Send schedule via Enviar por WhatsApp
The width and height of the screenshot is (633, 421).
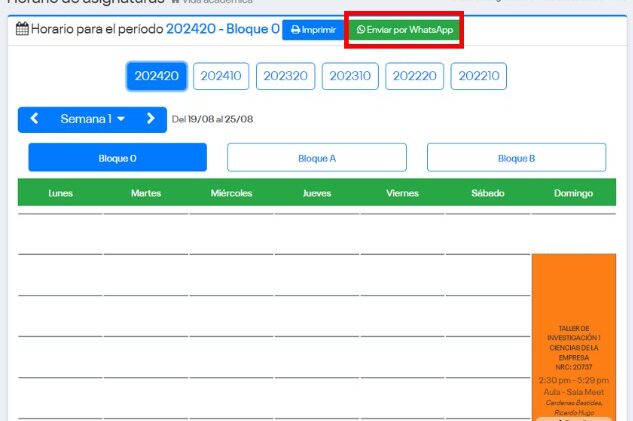click(x=405, y=30)
